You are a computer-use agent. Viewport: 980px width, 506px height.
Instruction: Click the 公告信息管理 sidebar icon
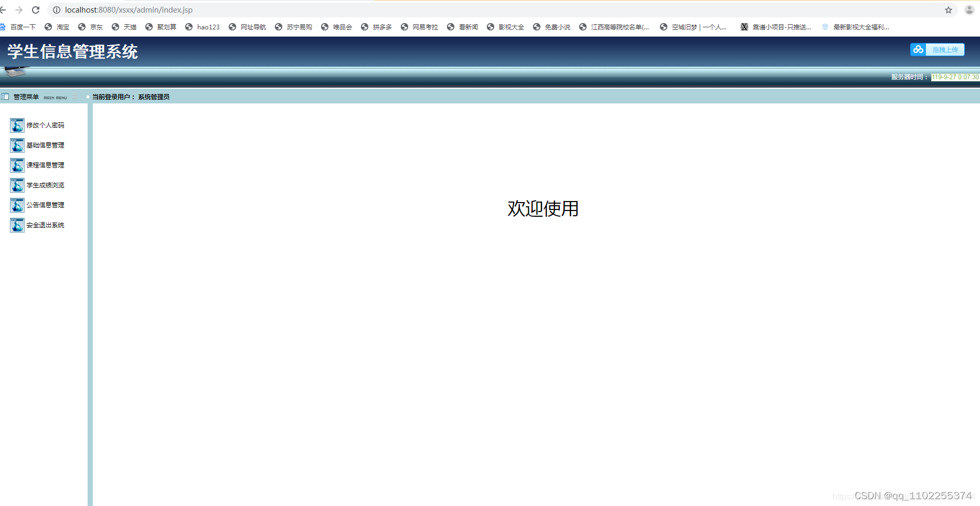coord(16,205)
